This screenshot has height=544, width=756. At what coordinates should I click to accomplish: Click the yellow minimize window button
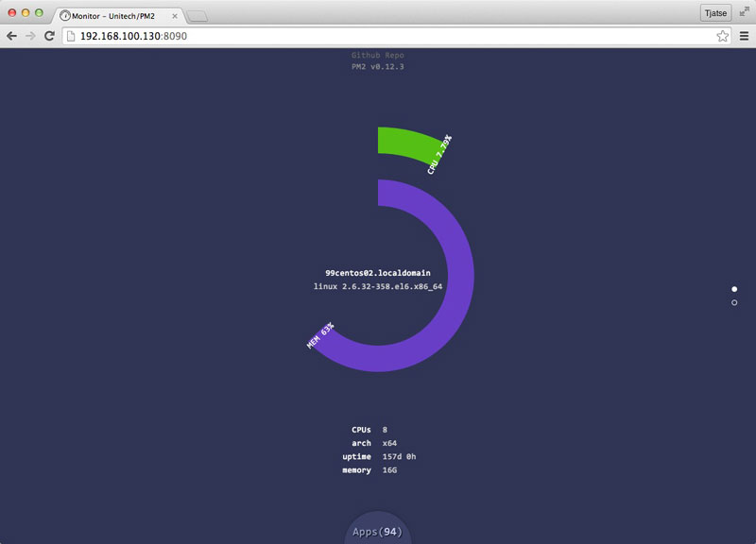click(26, 13)
